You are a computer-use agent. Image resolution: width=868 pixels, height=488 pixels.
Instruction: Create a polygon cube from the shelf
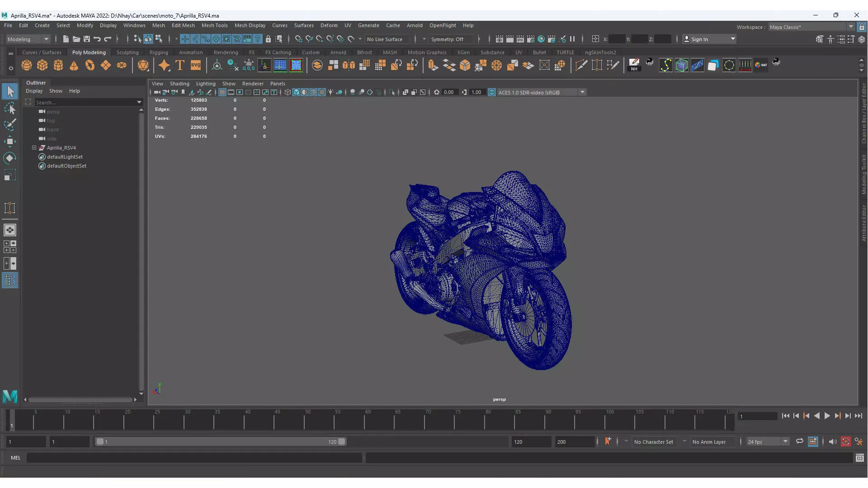point(42,66)
